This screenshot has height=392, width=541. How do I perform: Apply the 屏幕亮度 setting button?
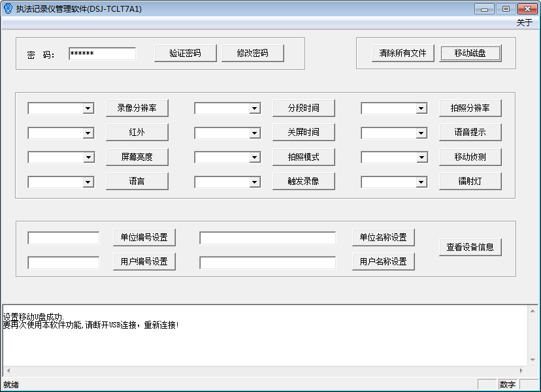pos(137,157)
